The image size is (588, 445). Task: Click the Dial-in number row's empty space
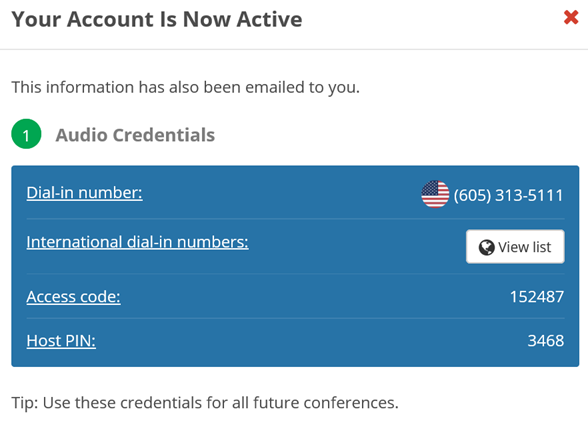281,194
